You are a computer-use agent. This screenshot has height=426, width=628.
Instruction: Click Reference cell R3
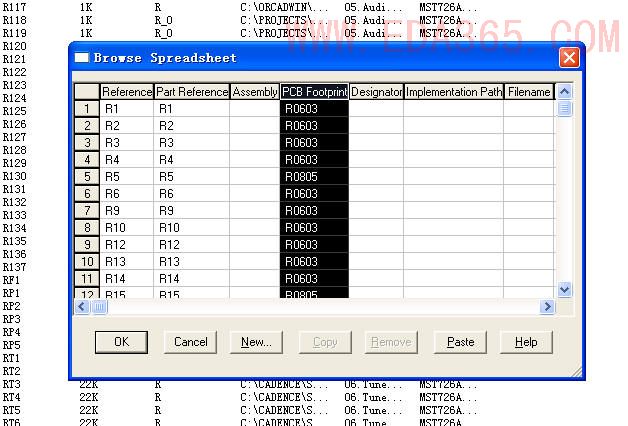pyautogui.click(x=127, y=143)
